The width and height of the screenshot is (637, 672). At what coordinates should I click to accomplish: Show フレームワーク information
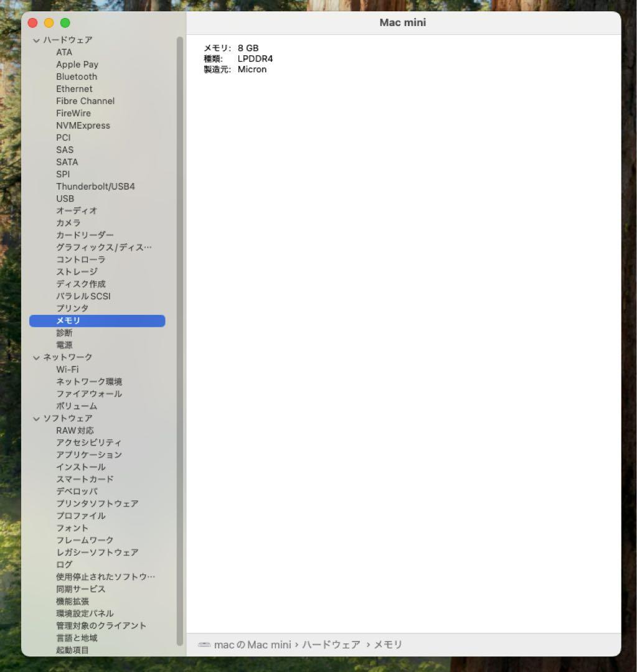pyautogui.click(x=85, y=540)
